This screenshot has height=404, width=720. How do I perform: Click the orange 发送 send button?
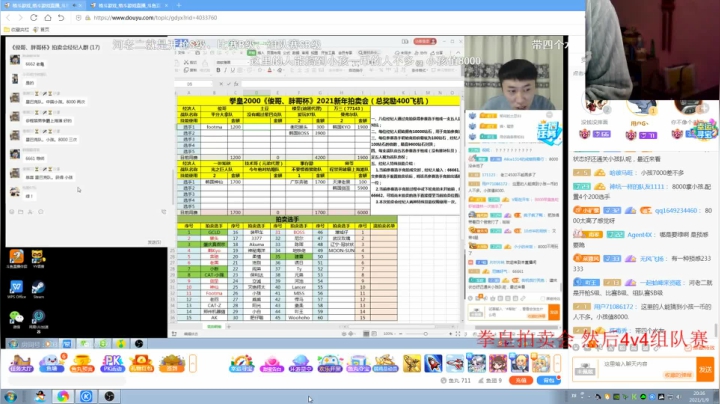tap(705, 369)
